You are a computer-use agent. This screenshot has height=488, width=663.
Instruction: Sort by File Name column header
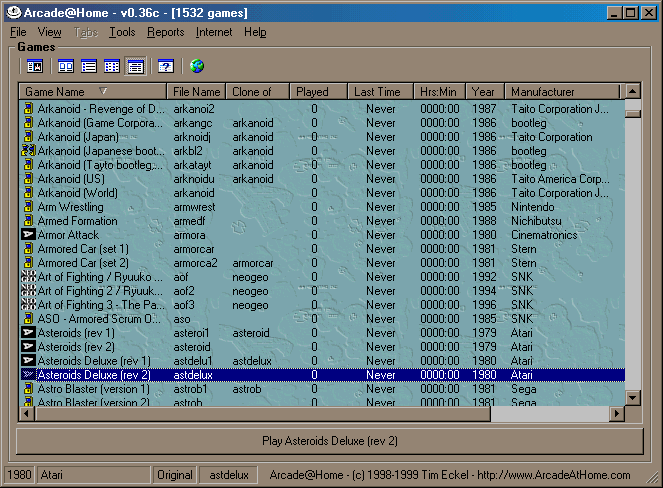pos(196,91)
